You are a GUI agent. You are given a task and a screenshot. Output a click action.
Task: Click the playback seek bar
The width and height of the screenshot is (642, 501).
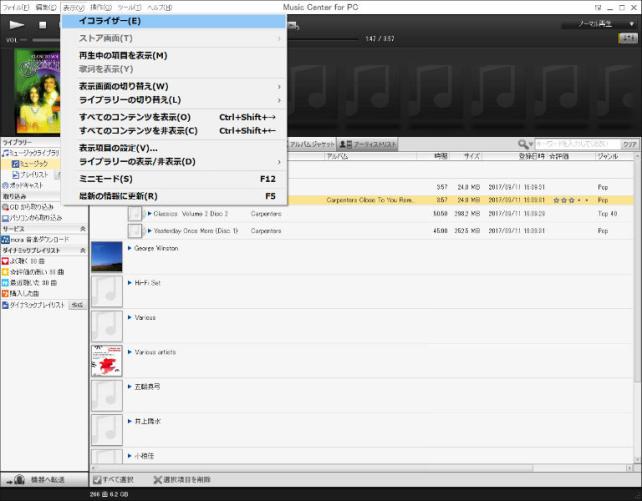[323, 39]
